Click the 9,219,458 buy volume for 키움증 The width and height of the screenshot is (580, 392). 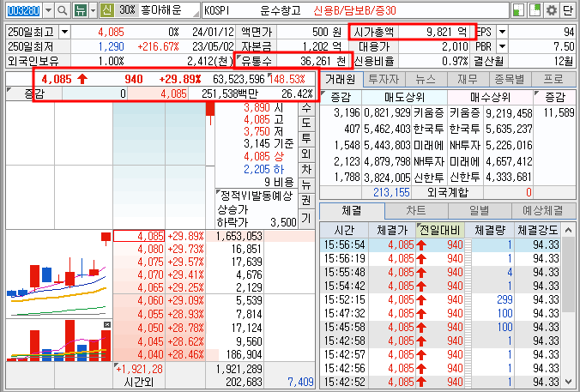[x=509, y=112]
